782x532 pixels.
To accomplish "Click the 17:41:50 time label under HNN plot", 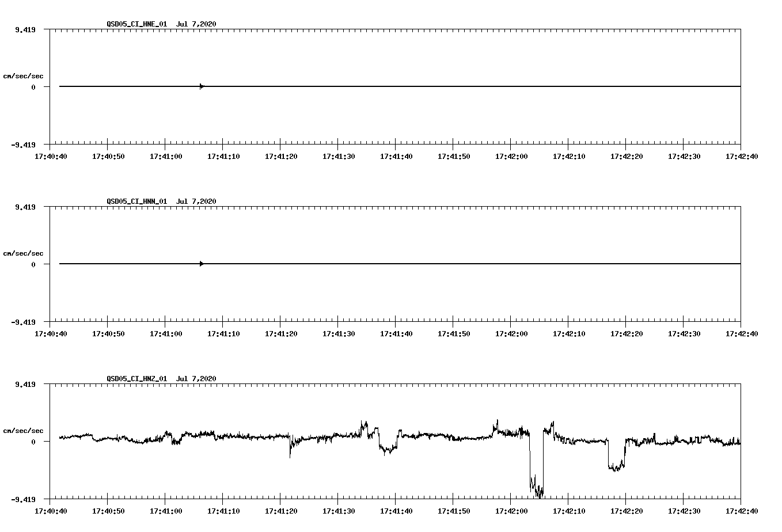I will (x=454, y=333).
